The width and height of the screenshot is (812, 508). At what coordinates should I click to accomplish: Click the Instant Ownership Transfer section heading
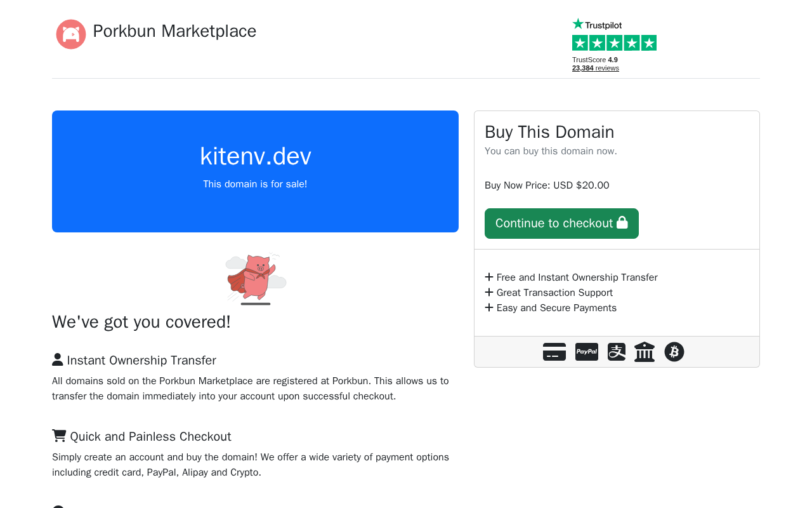[141, 361]
